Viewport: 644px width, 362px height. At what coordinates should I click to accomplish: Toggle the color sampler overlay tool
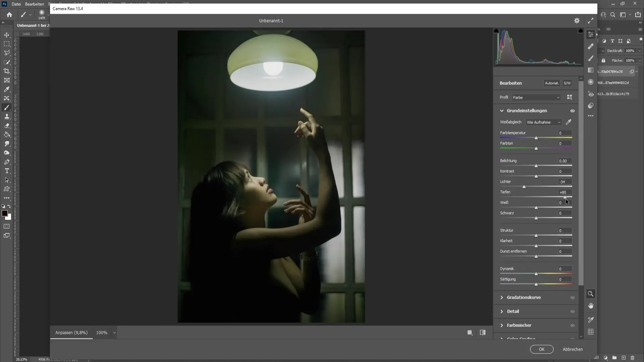coord(591,320)
